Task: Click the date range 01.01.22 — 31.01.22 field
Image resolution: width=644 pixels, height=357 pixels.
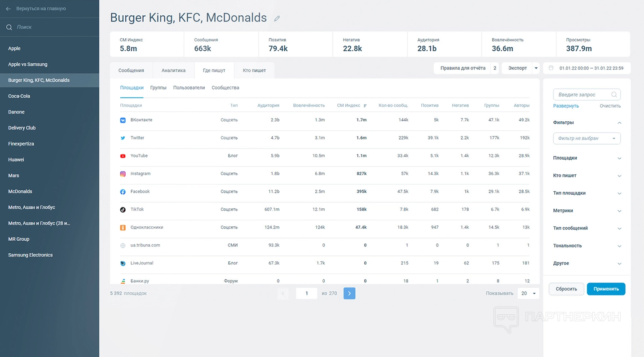Action: pos(587,68)
